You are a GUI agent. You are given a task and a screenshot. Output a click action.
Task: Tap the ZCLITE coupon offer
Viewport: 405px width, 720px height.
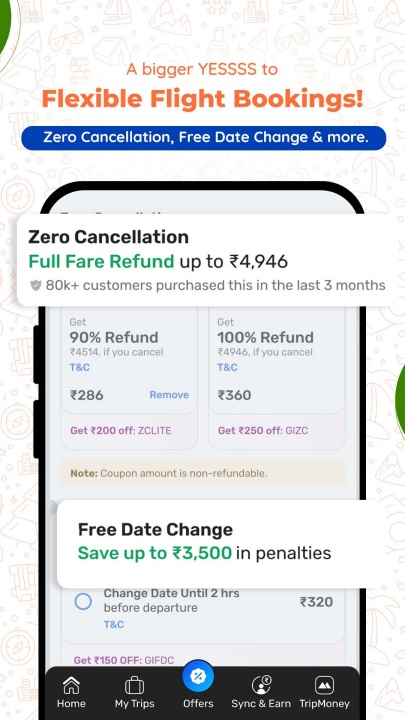tap(121, 431)
